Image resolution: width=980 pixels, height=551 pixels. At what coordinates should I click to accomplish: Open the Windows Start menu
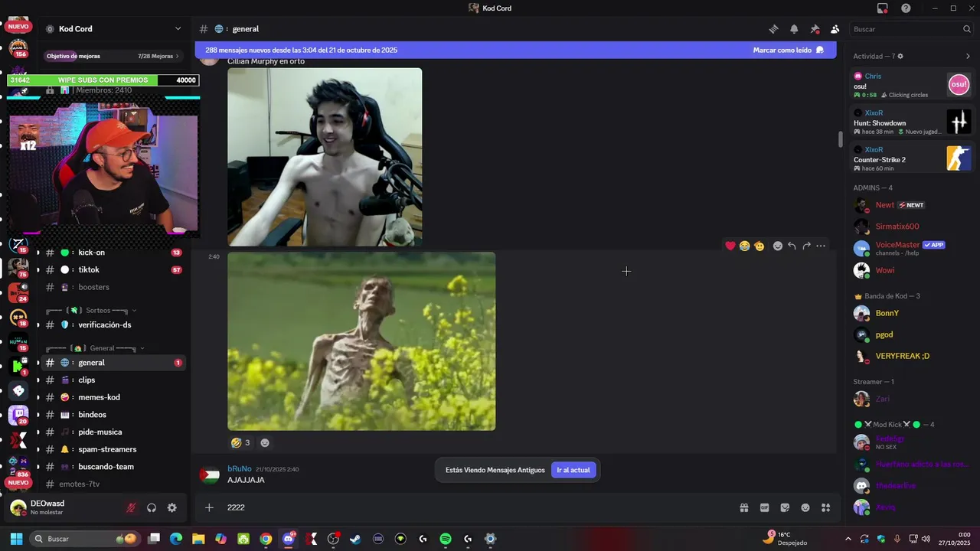coord(16,539)
